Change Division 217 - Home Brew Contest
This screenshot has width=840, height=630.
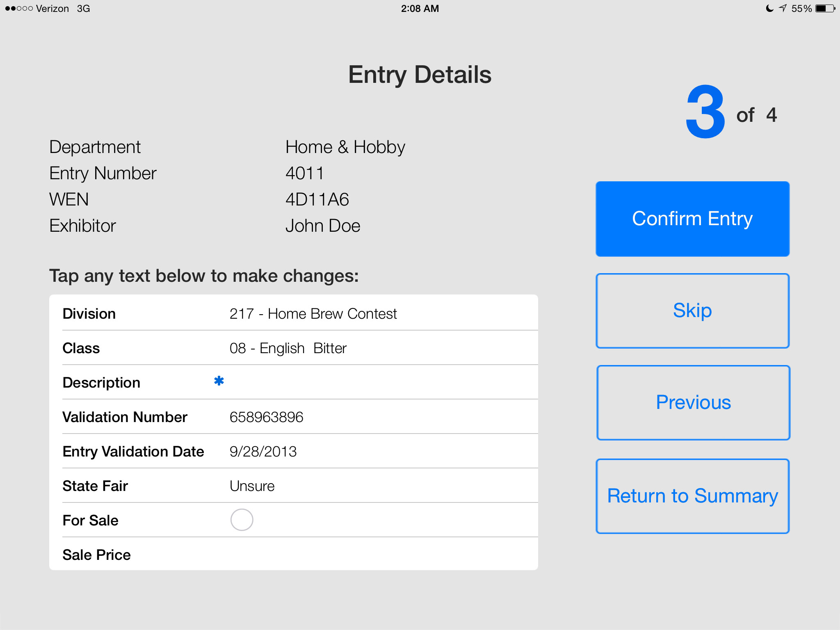313,314
